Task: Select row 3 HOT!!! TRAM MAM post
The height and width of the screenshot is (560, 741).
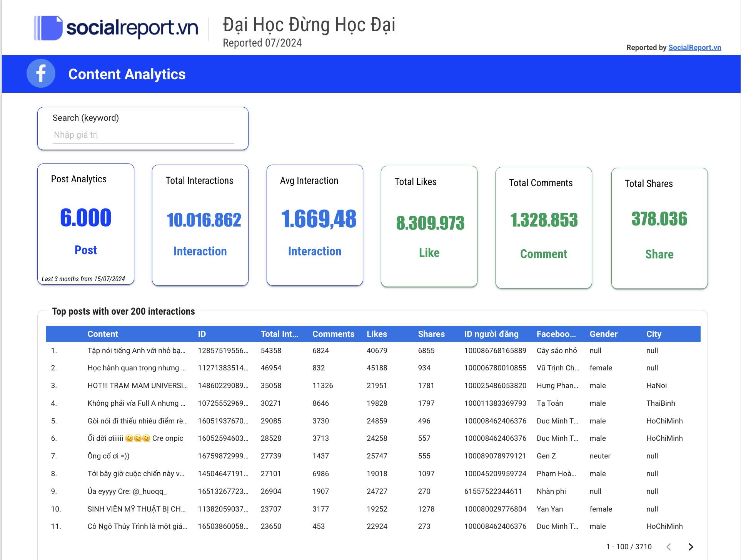Action: [137, 385]
